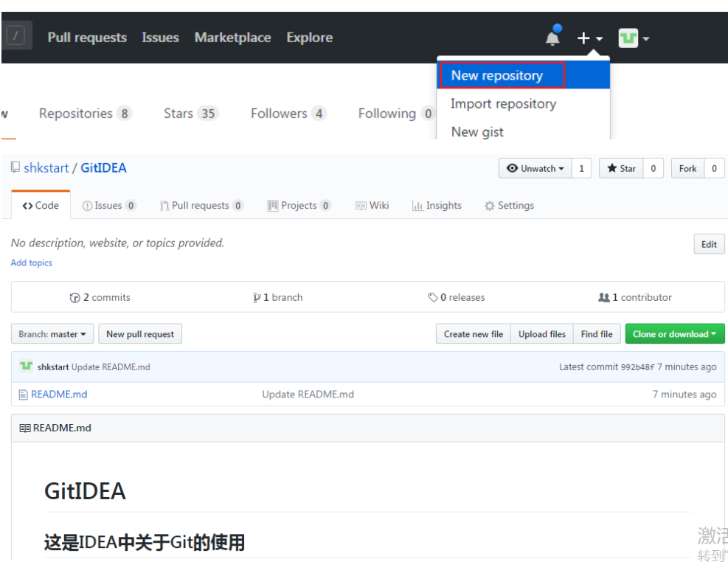
Task: Click Add topics link
Action: tap(32, 263)
